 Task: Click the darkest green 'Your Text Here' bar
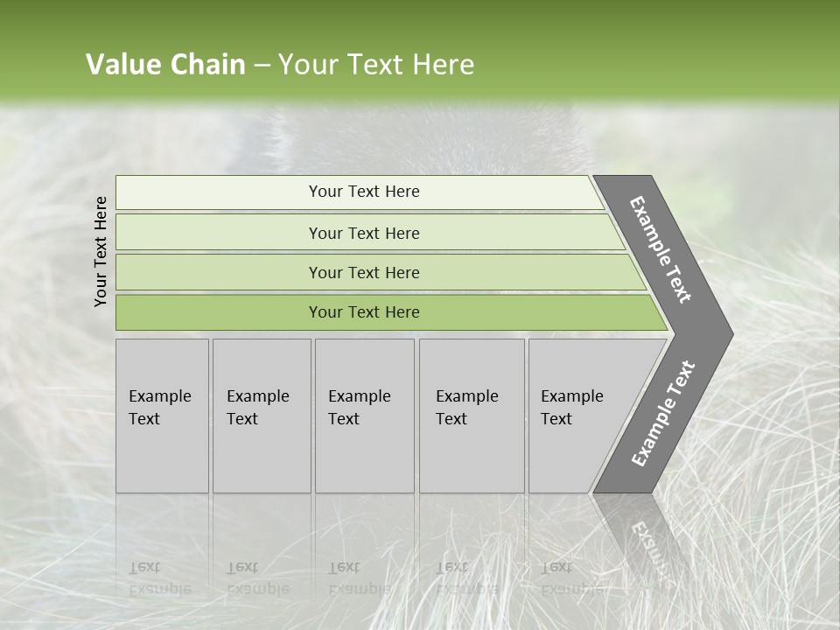click(363, 312)
